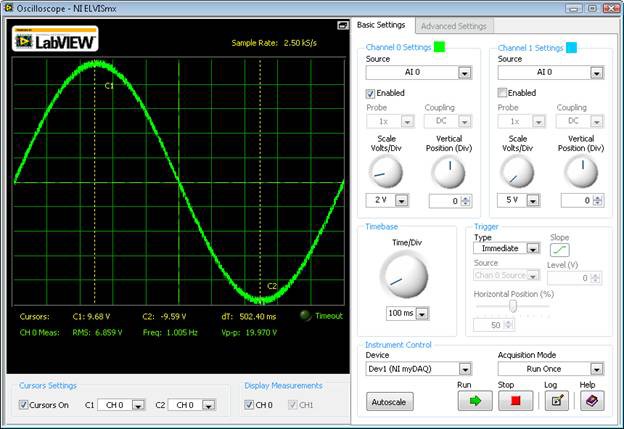Click Channel 1 Vertical Position value field
624x429 pixels.
(577, 201)
